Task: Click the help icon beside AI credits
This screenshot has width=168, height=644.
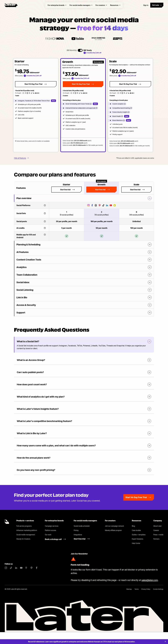Action: 45,228
